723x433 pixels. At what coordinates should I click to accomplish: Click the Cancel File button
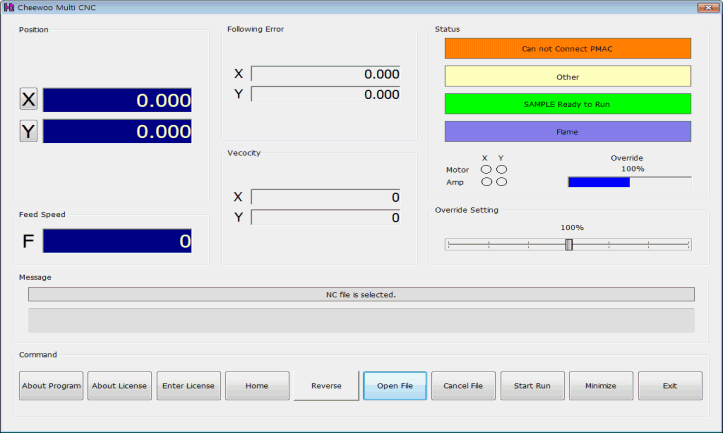[463, 386]
